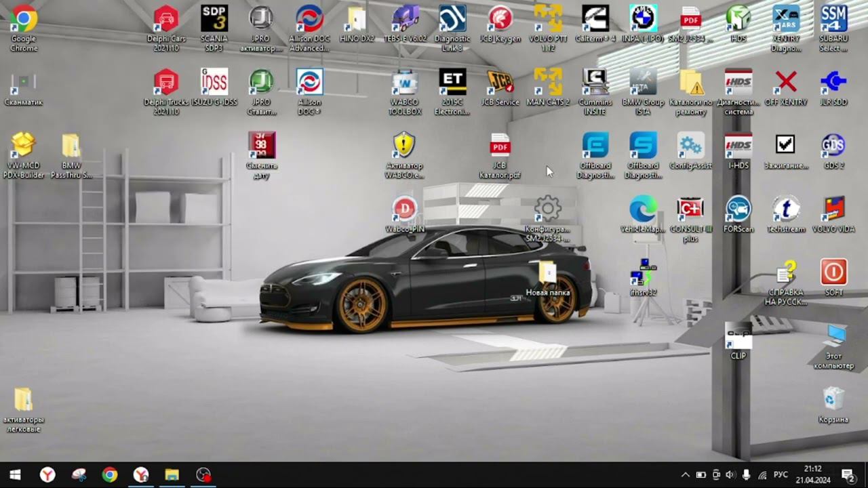The image size is (868, 488).
Task: Open VOLVO VIDA shortcut
Action: click(x=833, y=214)
